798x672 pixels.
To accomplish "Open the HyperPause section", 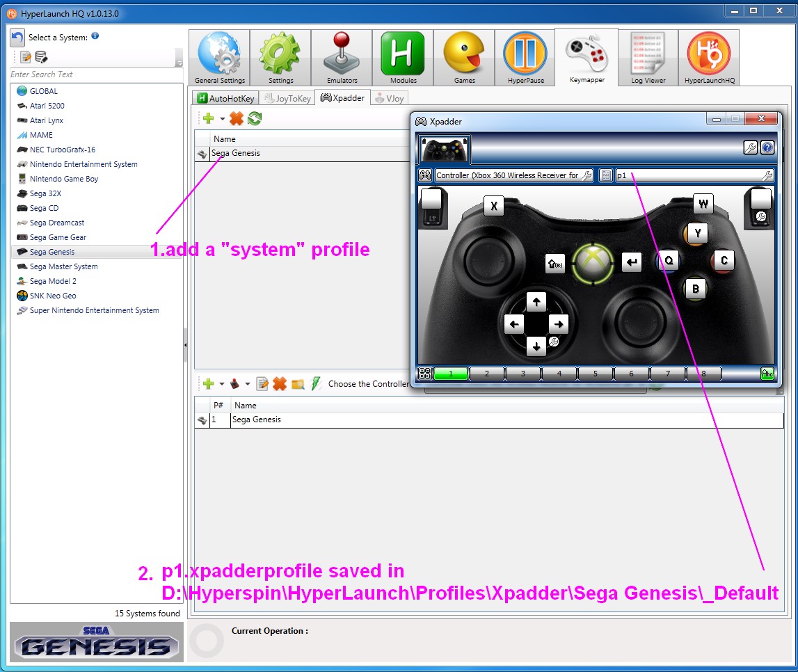I will [x=525, y=58].
